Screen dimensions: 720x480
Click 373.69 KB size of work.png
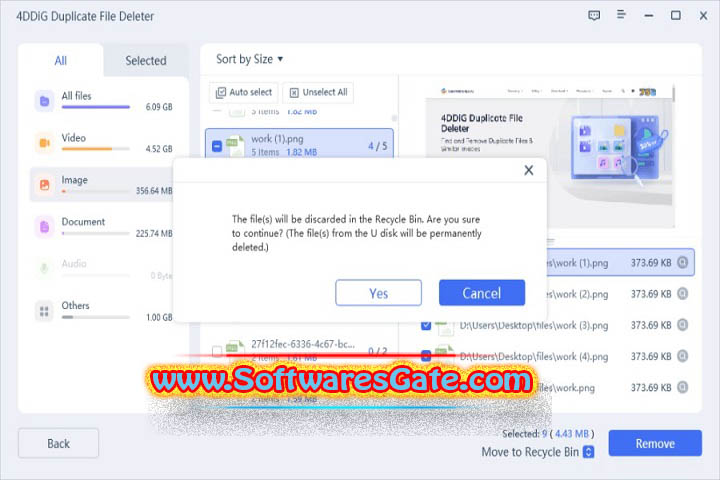tap(651, 388)
